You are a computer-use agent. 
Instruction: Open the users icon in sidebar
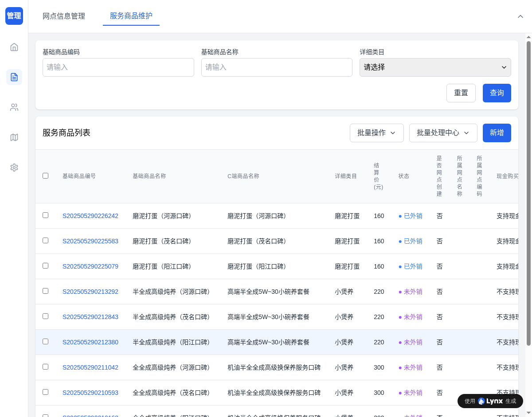pos(14,107)
